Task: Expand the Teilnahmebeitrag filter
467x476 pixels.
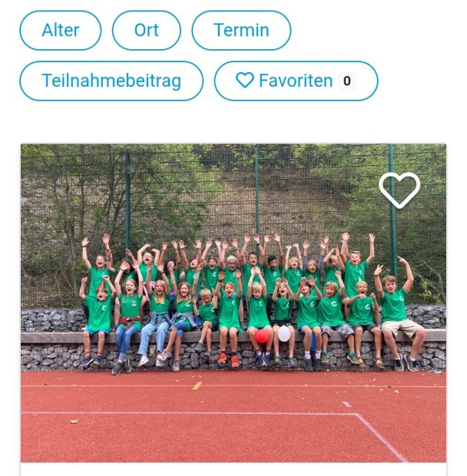Action: [x=111, y=81]
